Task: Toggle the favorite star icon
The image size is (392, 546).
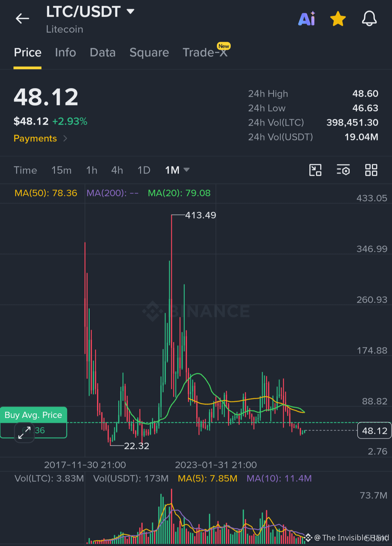Action: [338, 19]
